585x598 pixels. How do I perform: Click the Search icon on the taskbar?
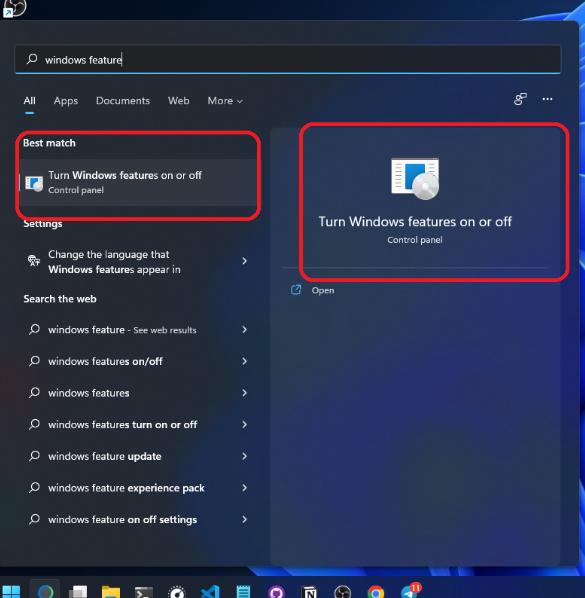point(45,592)
